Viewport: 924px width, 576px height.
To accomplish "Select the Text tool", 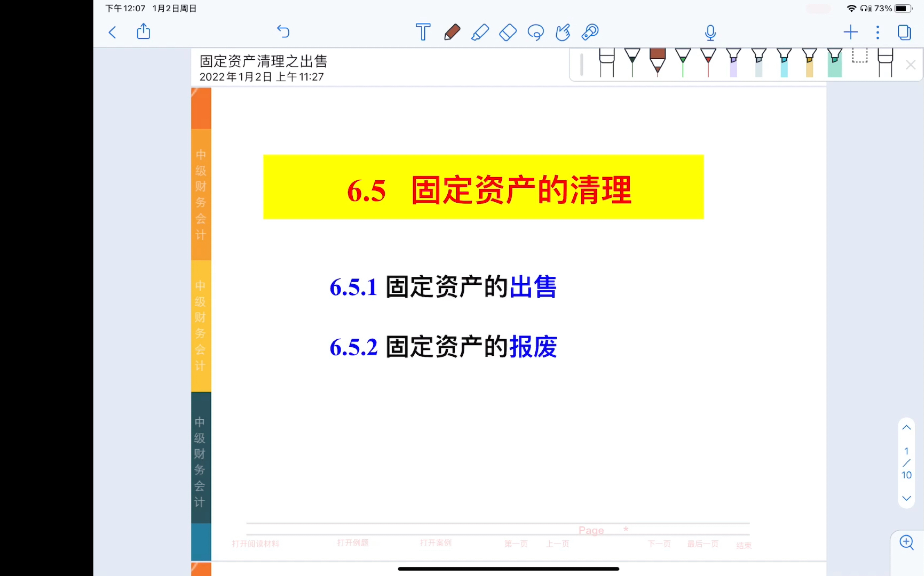I will pos(423,32).
